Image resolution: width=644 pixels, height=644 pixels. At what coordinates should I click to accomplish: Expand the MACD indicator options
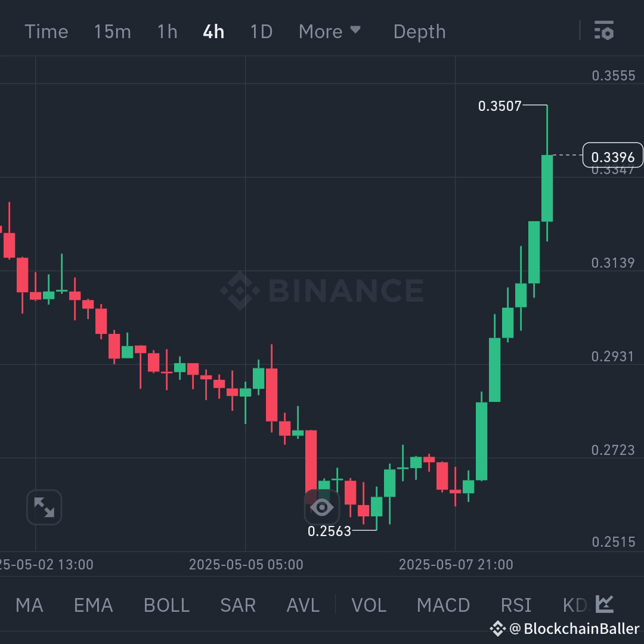click(x=443, y=605)
